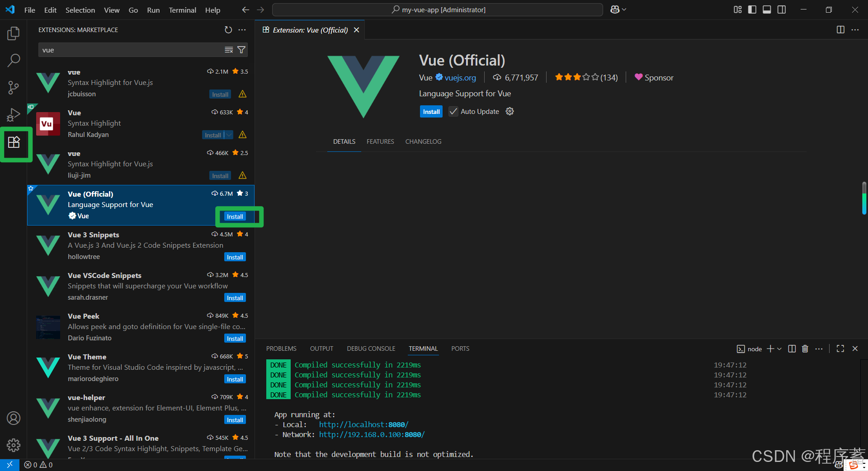Switch to the PORTS panel tab

(x=460, y=349)
